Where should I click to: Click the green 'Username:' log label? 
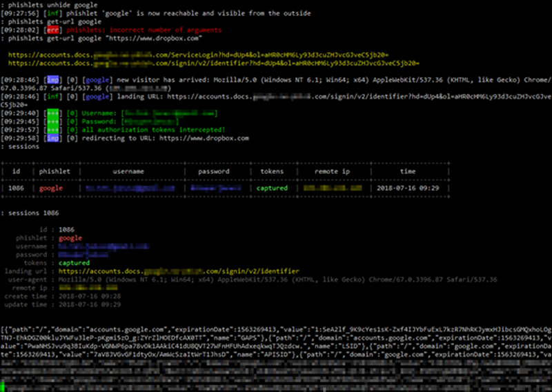click(x=99, y=113)
